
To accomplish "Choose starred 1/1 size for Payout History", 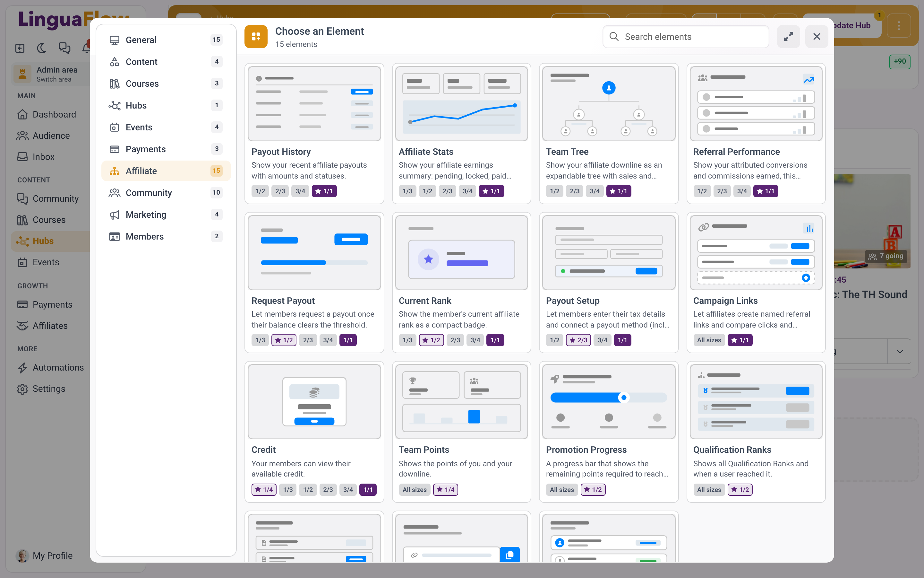I will click(x=324, y=191).
